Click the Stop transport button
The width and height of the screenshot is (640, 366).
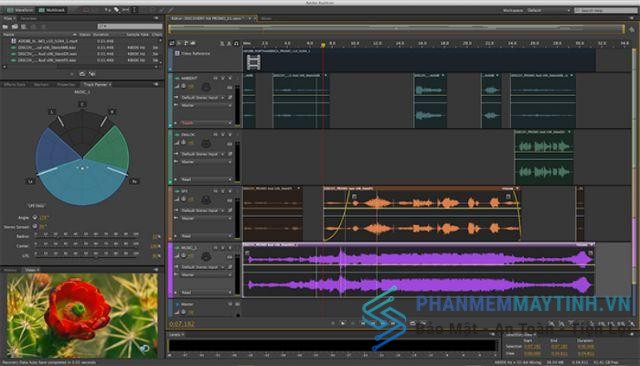(x=333, y=323)
